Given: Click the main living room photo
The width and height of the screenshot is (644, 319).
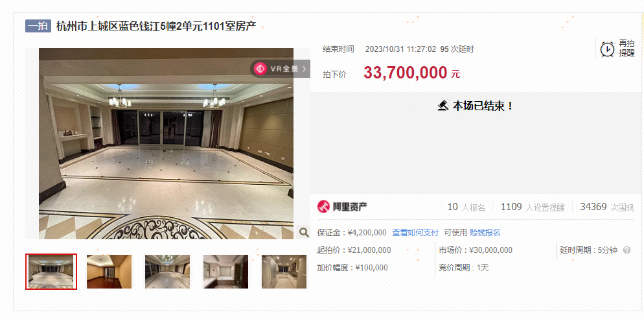Looking at the screenshot, I should tap(167, 143).
